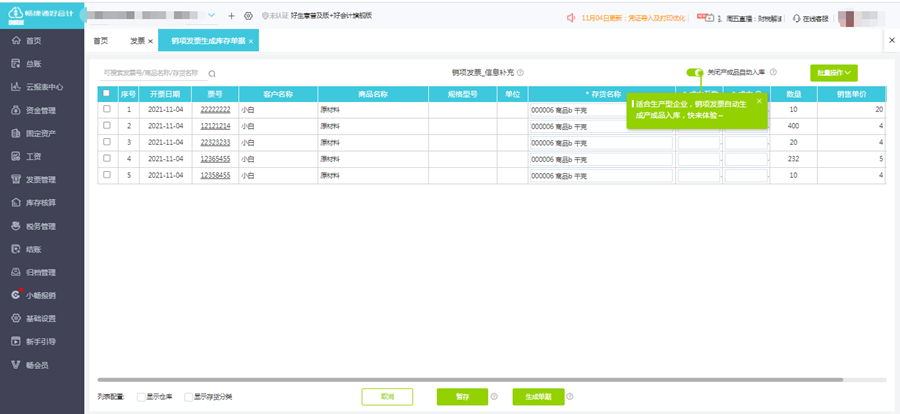Switch to the 发票 tab
The height and width of the screenshot is (414, 900).
pyautogui.click(x=137, y=41)
